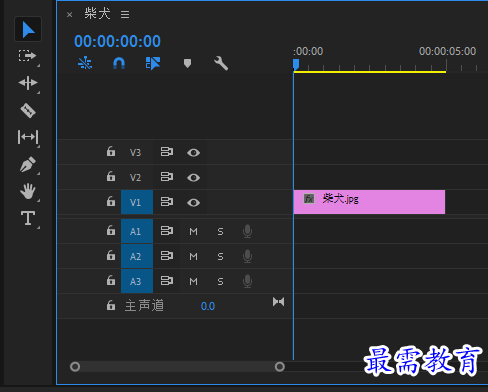Viewport: 488px width, 392px height.
Task: Target track V3 label
Action: 135,153
